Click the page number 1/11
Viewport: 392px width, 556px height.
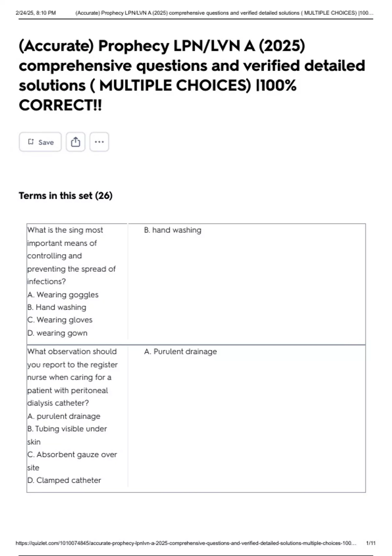point(371,543)
